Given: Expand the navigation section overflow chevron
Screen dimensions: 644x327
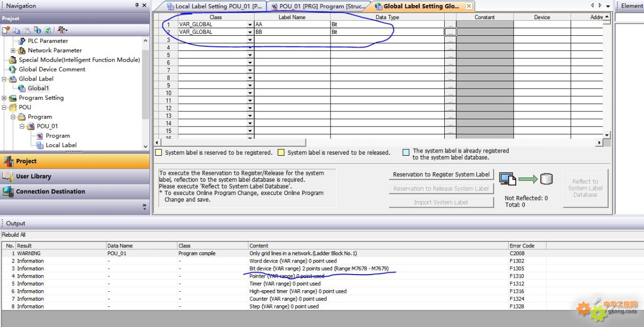Looking at the screenshot, I should click(144, 206).
